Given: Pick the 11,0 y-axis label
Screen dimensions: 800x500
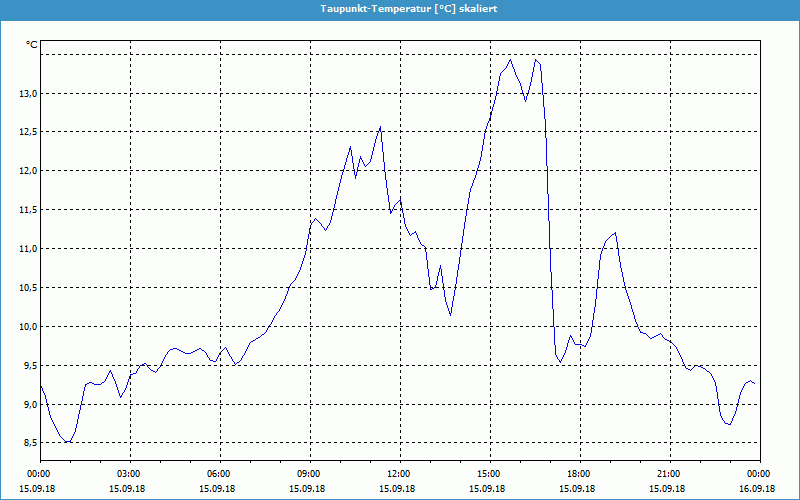Looking at the screenshot, I should pos(26,249).
